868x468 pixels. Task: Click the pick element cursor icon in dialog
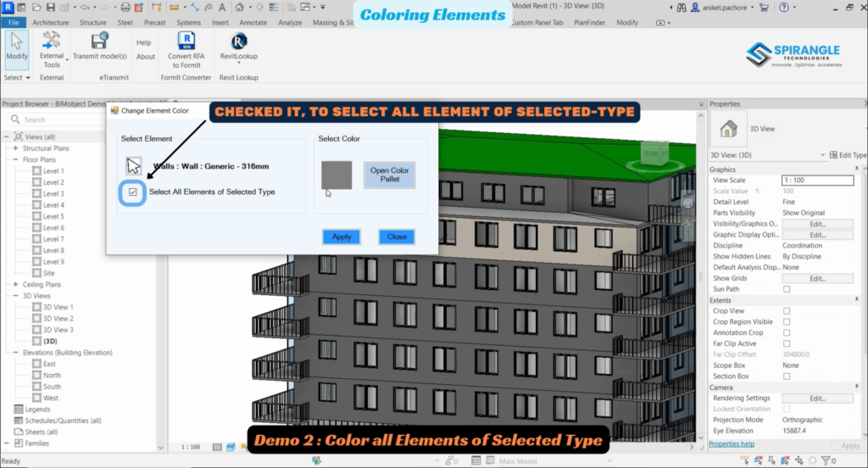pyautogui.click(x=133, y=165)
